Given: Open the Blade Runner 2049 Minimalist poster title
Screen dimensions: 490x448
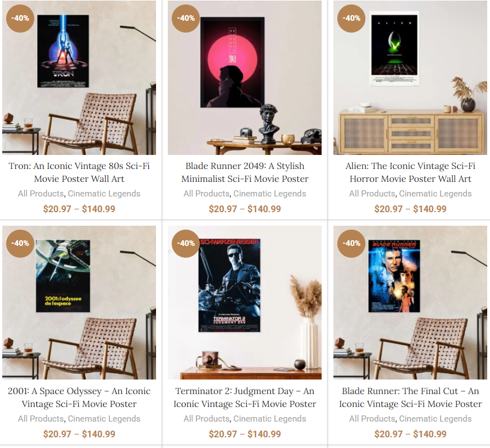Looking at the screenshot, I should coord(245,172).
